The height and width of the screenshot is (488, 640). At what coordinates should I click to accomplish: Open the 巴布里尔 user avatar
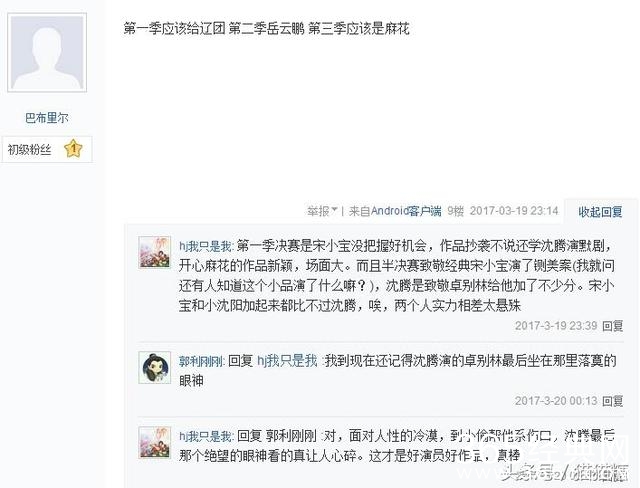[x=47, y=52]
